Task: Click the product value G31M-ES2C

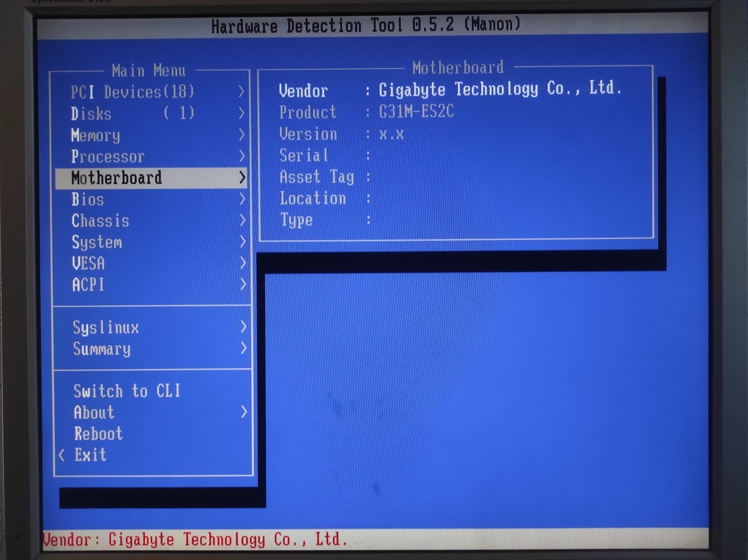Action: 416,112
